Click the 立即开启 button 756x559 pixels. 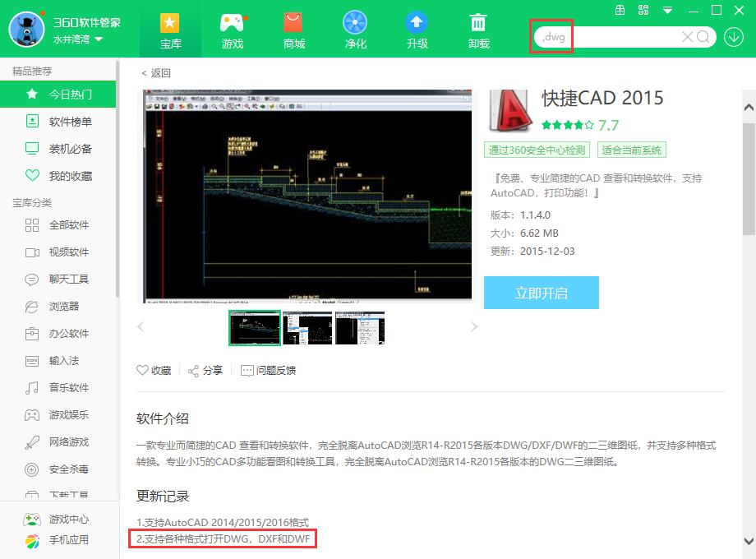[541, 293]
